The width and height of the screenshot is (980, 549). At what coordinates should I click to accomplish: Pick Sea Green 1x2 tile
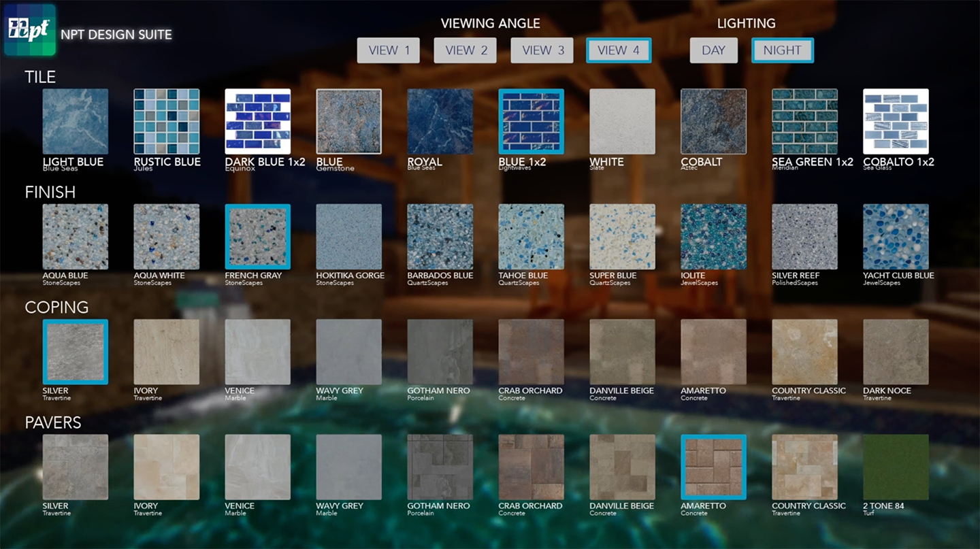pos(805,122)
